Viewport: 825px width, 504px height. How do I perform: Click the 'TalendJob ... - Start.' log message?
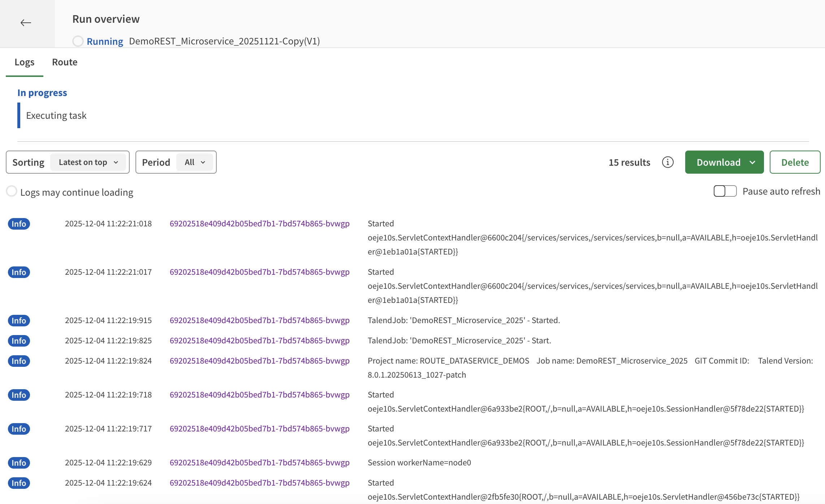tap(459, 341)
